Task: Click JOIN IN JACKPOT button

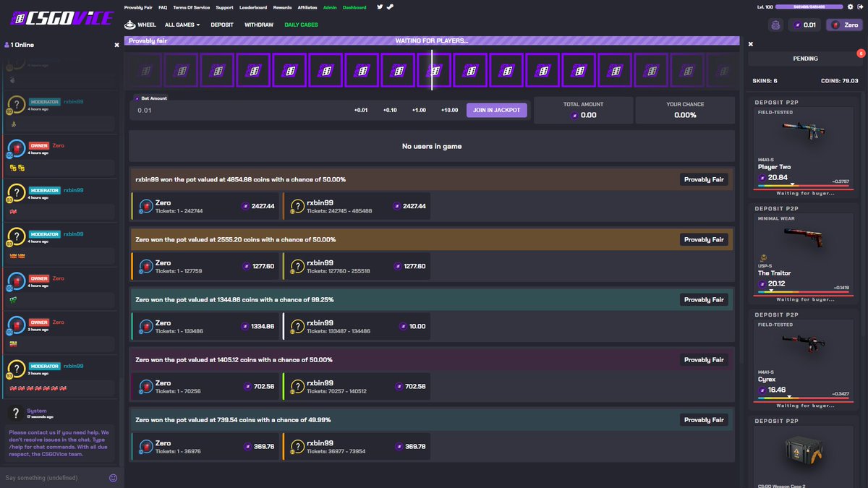Action: coord(497,110)
